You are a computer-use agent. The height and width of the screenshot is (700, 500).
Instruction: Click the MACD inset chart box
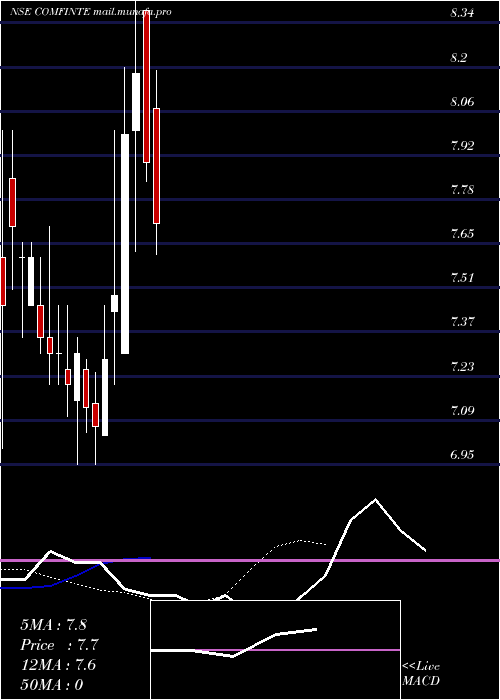(275, 650)
